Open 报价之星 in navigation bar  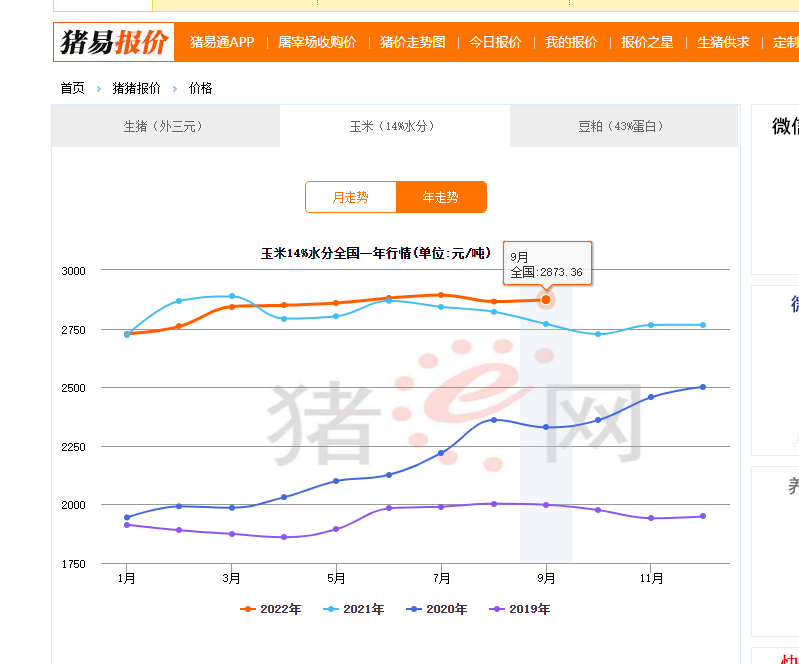click(x=647, y=42)
